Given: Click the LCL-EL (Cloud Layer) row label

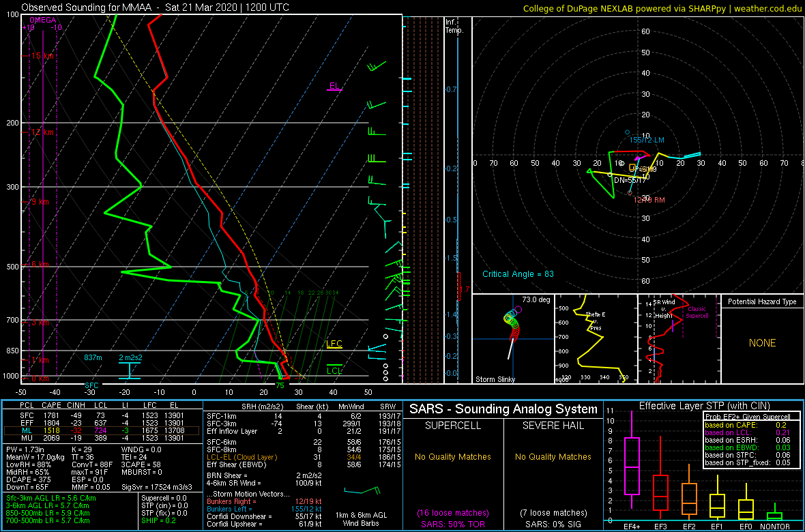Looking at the screenshot, I should pos(241,456).
